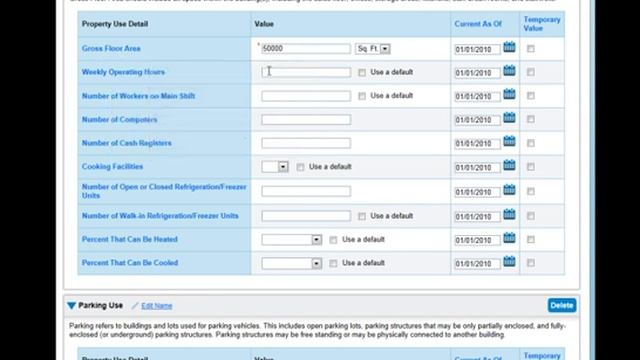Check Use a default for Percent That Can Be Heated
Image resolution: width=640 pixels, height=360 pixels.
(333, 240)
